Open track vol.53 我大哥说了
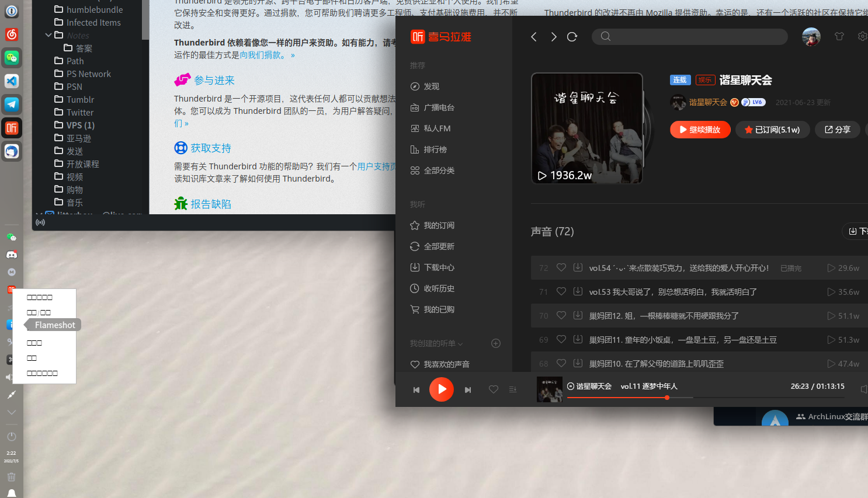The image size is (868, 498). (x=673, y=292)
